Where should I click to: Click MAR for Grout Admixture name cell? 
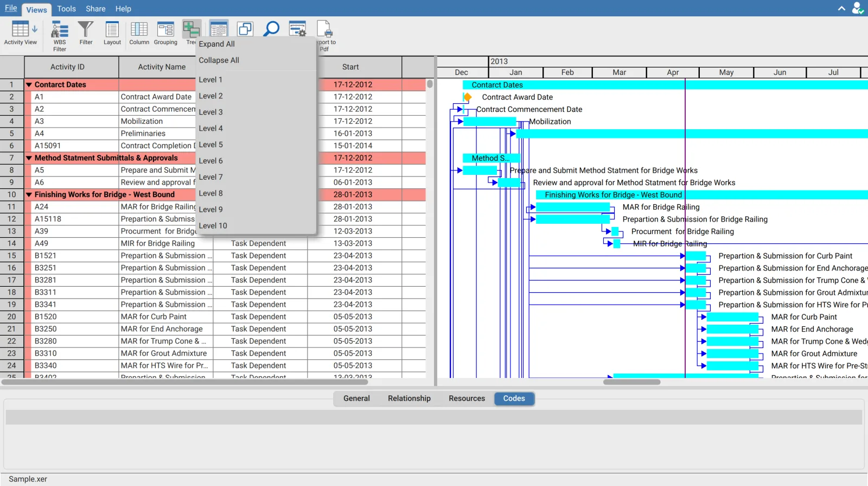click(166, 354)
